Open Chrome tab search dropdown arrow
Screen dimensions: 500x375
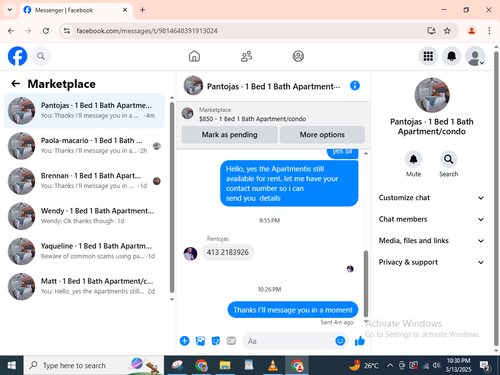[x=10, y=10]
